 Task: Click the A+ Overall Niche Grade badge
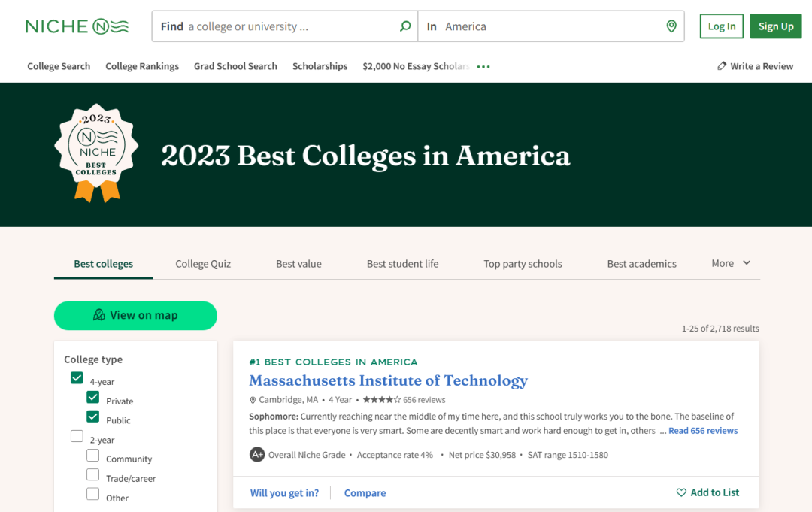tap(257, 455)
